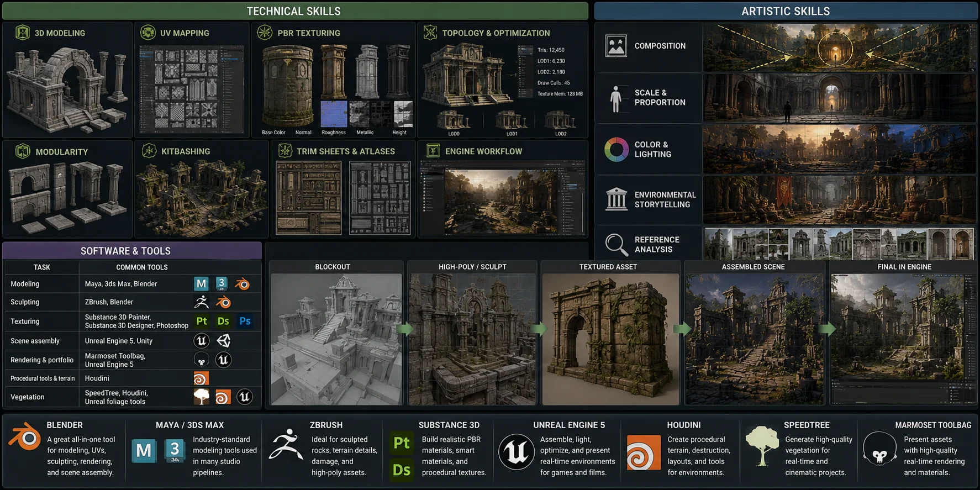
Task: Click the Pt icon in Texturing row
Action: (202, 321)
